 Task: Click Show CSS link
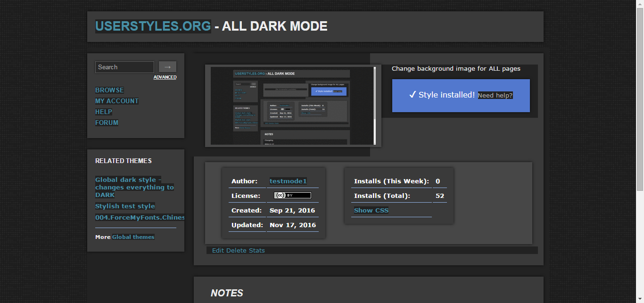(x=371, y=210)
